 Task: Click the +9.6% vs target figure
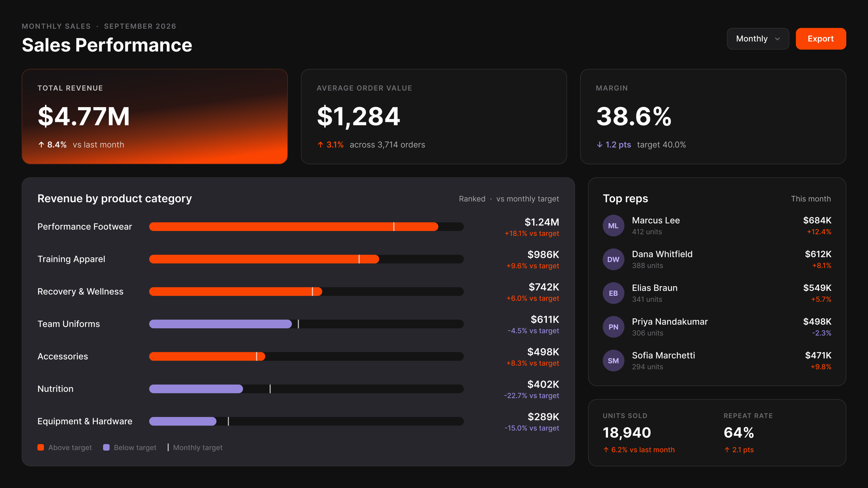pyautogui.click(x=532, y=266)
